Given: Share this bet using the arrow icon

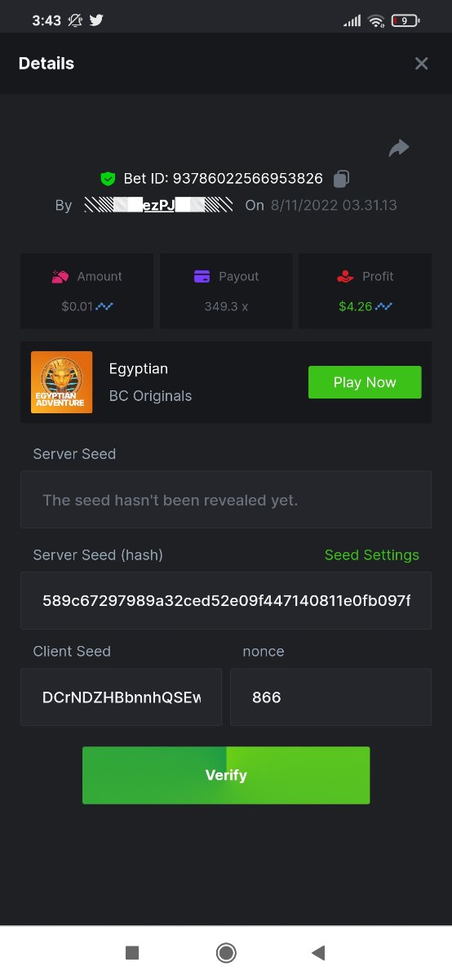Looking at the screenshot, I should pos(399,148).
